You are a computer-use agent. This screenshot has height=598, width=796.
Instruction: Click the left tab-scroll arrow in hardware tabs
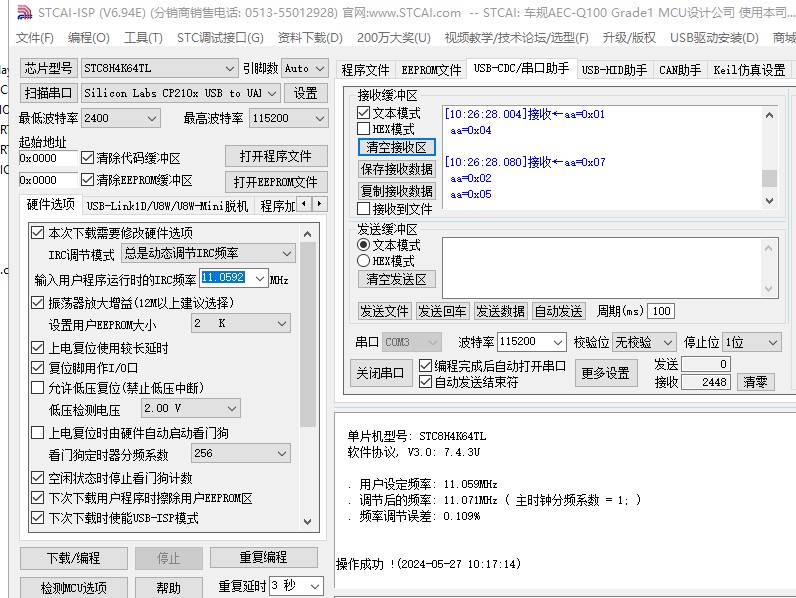click(304, 204)
